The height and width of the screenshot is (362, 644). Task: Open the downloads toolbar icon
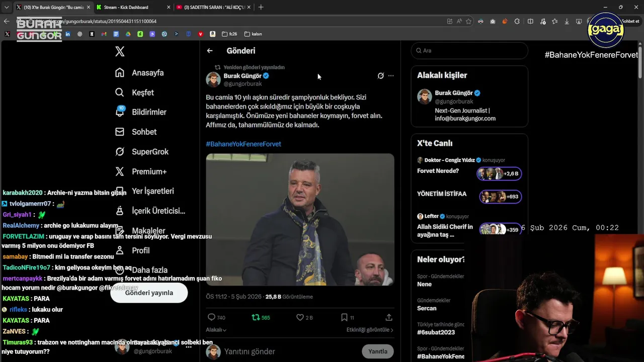coord(567,21)
